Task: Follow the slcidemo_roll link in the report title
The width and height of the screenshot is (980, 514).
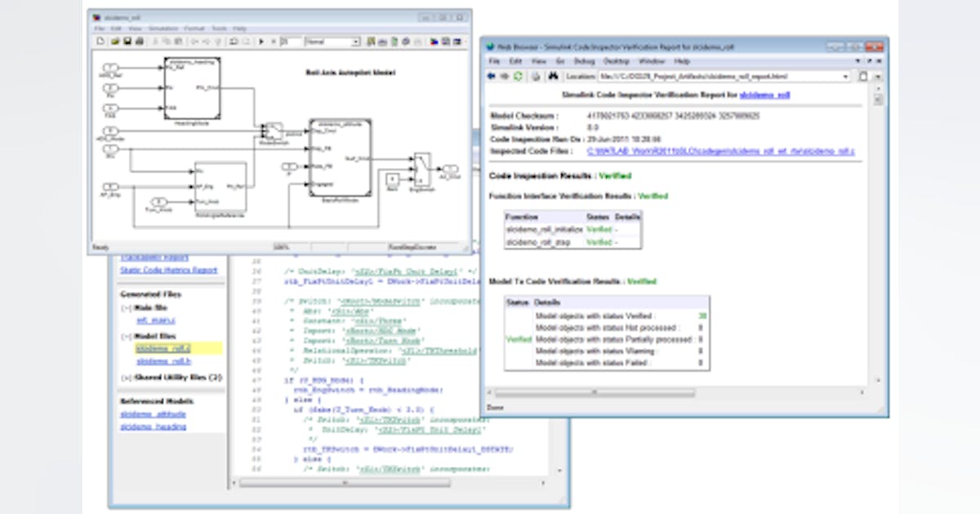Action: (x=766, y=95)
